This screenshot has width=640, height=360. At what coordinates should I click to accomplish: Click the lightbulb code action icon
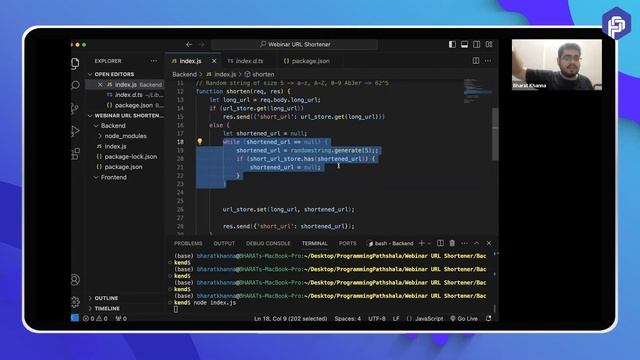[x=200, y=142]
